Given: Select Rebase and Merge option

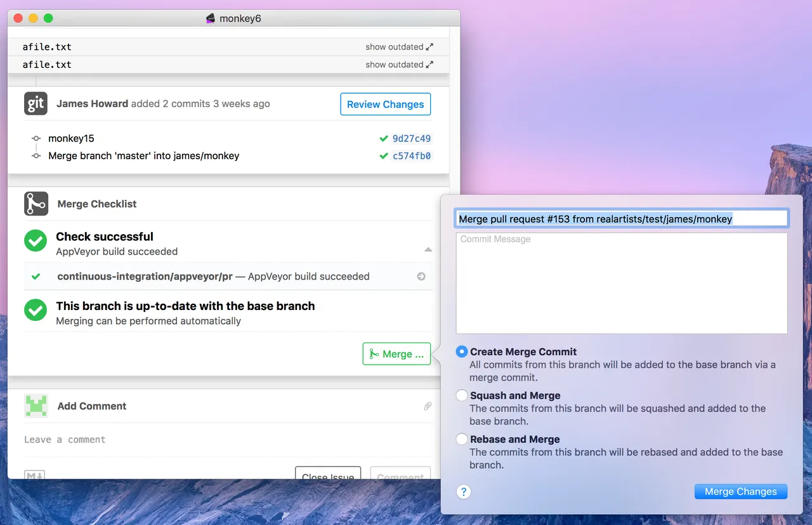Looking at the screenshot, I should click(462, 439).
